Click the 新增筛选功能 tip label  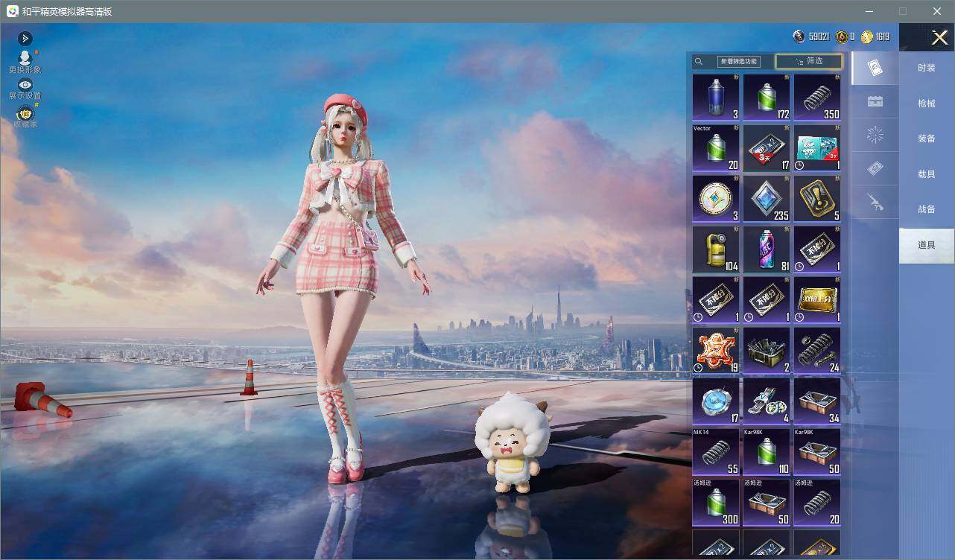(x=737, y=62)
